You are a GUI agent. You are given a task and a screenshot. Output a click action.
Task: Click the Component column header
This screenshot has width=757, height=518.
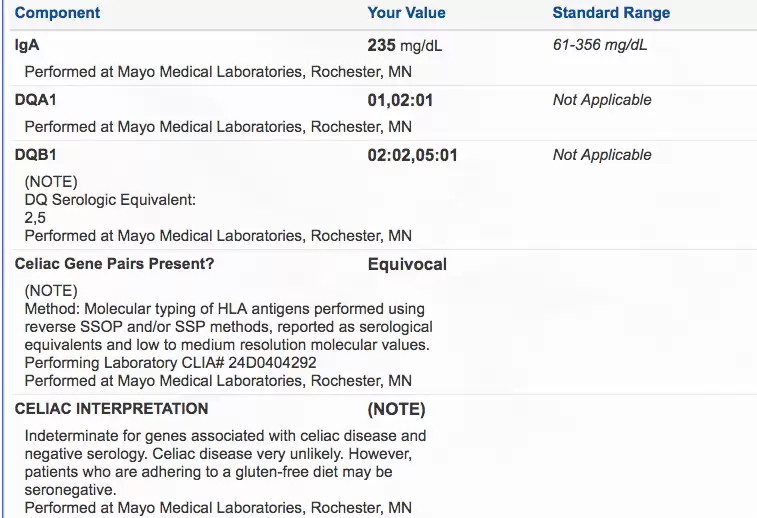[x=57, y=13]
